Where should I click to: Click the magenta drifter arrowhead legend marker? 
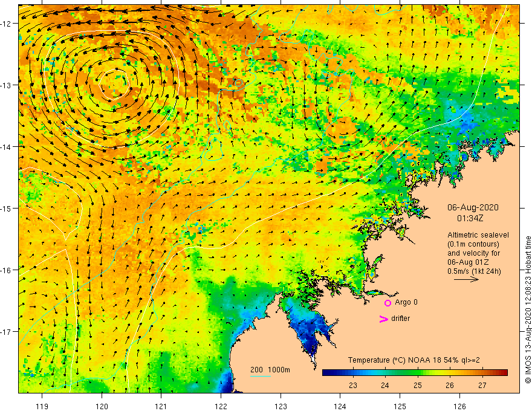(384, 319)
